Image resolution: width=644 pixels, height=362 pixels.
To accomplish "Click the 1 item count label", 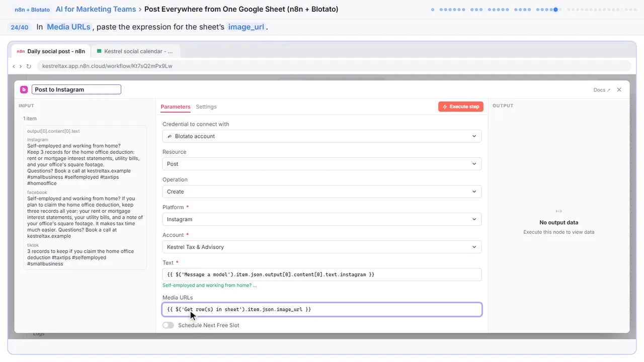I will [x=30, y=119].
